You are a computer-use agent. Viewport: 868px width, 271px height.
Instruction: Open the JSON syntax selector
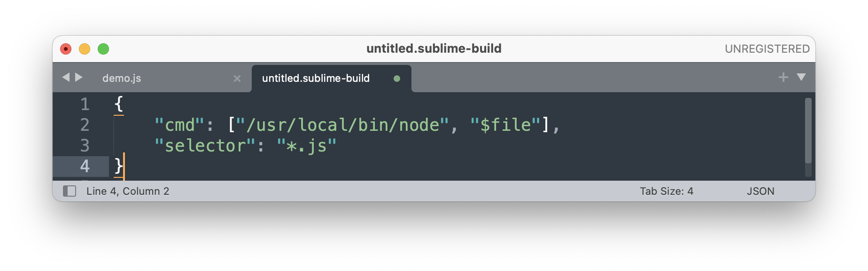click(760, 191)
